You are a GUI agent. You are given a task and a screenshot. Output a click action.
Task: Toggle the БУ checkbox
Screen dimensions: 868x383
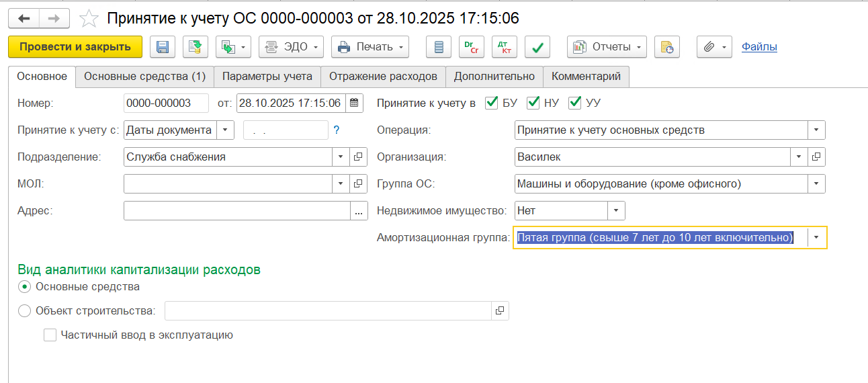(492, 103)
